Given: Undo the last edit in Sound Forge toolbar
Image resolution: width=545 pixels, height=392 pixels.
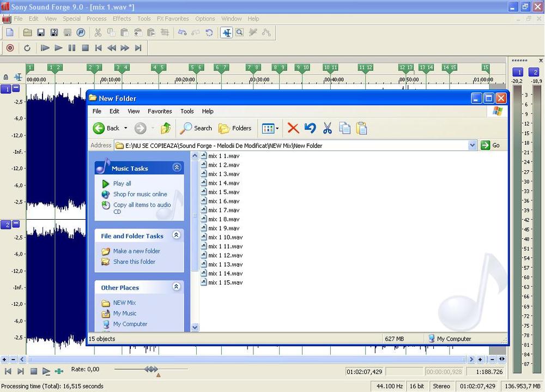Looking at the screenshot, I should tap(182, 33).
